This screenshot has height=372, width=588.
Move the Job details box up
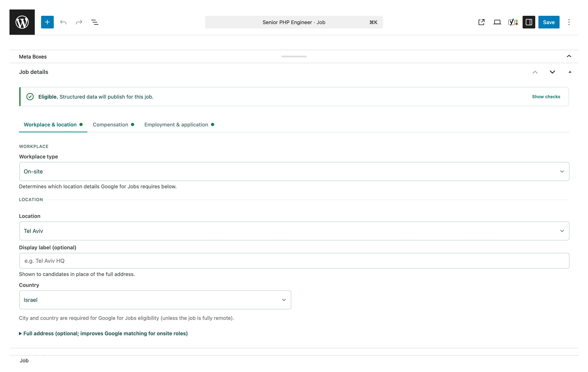click(535, 72)
